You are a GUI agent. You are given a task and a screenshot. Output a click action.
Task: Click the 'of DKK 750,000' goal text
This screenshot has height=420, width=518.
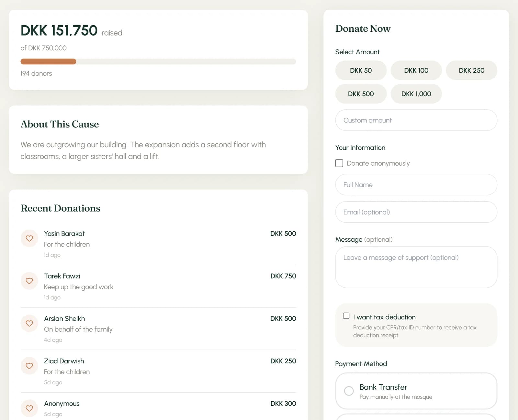point(44,48)
